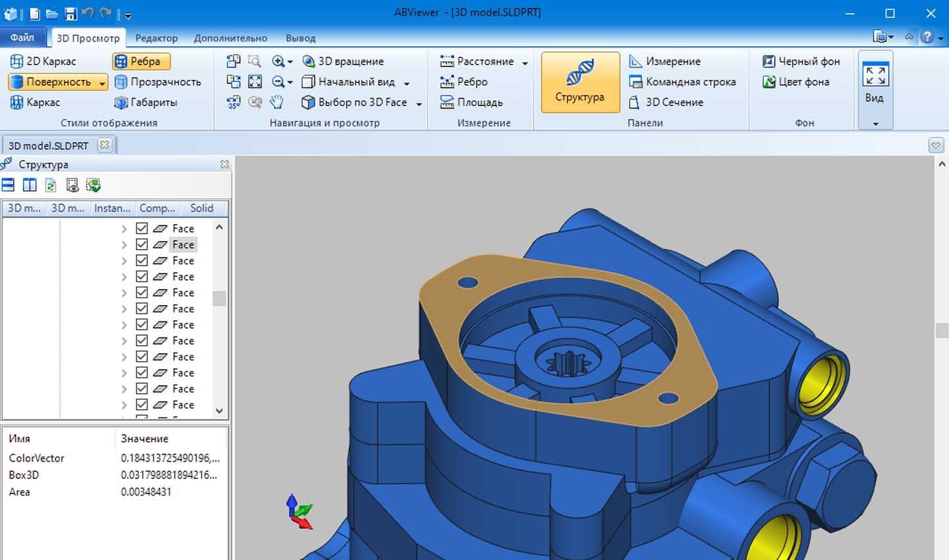Open the Файл menu
Image resolution: width=949 pixels, height=560 pixels.
(22, 38)
